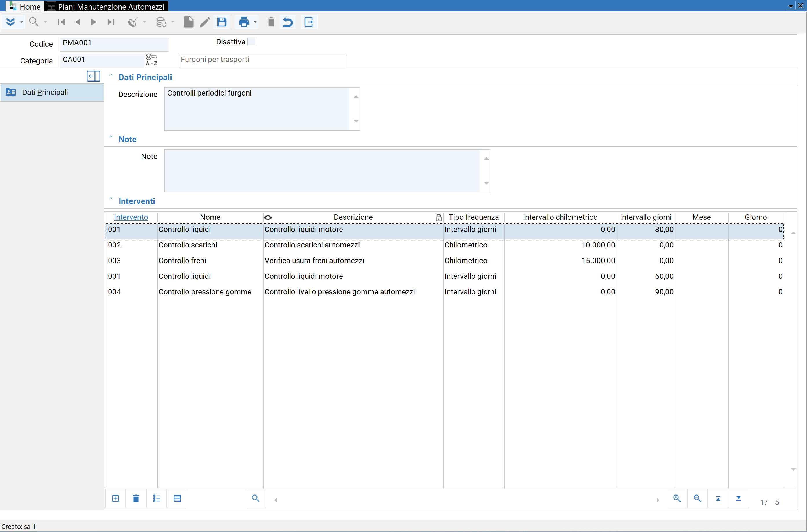The image size is (807, 532).
Task: Click the toolbar trash delete icon
Action: pos(271,22)
